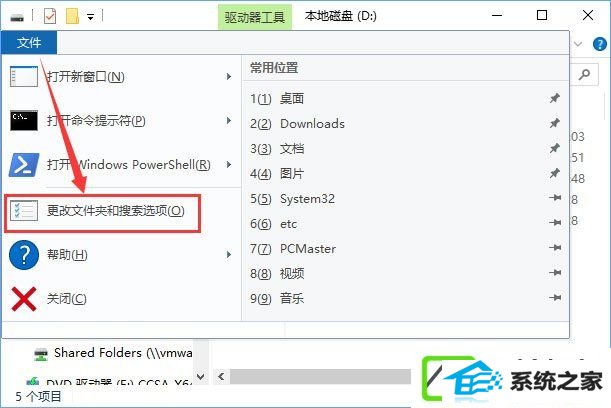Click the properties checkmark icon in quick access toolbar
This screenshot has width=611, height=408.
(x=50, y=16)
